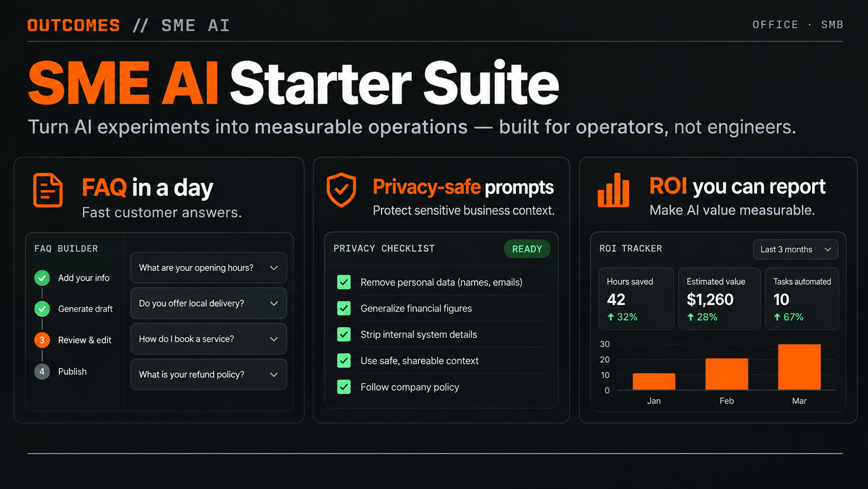Uncheck Remove personal data checkbox

(x=344, y=282)
